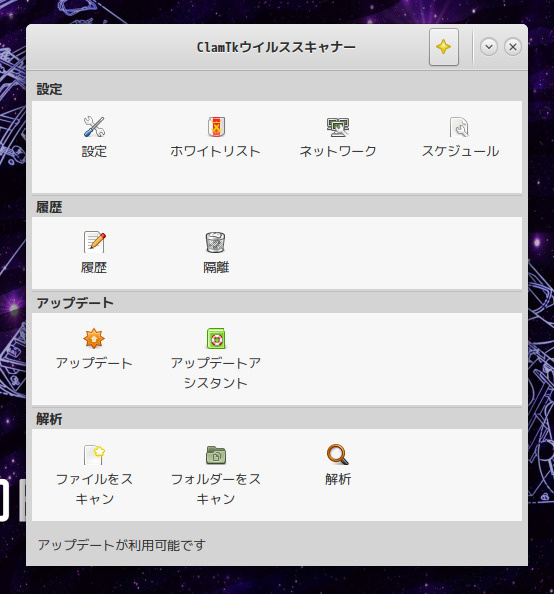This screenshot has width=554, height=594.
Task: Click the orange アップデート star icon
Action: tap(94, 338)
